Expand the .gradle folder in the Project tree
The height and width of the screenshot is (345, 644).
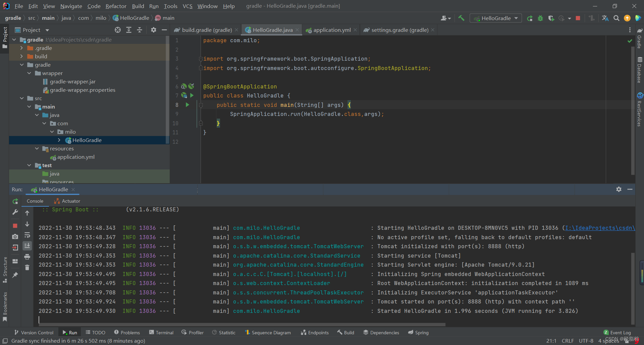coord(22,48)
